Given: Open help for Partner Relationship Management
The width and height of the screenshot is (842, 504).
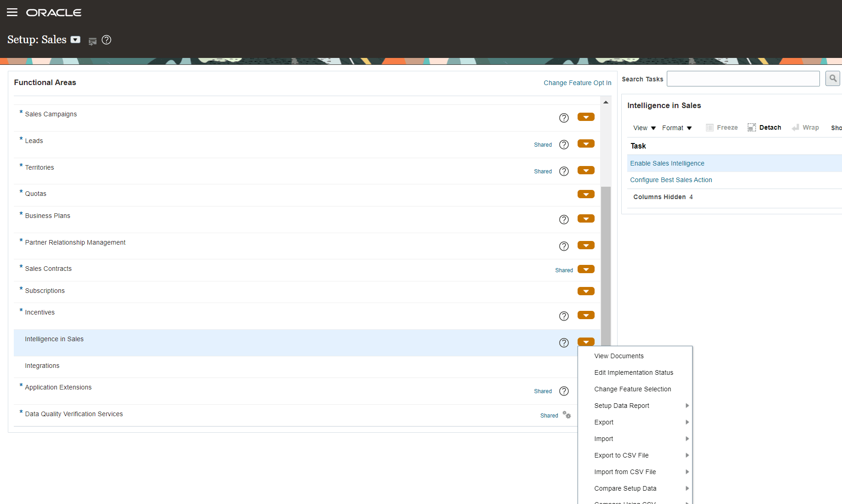Looking at the screenshot, I should click(x=564, y=246).
